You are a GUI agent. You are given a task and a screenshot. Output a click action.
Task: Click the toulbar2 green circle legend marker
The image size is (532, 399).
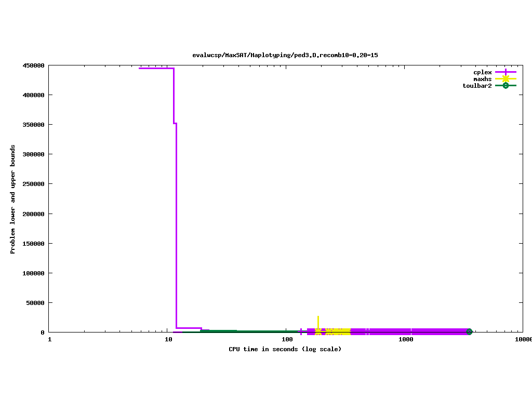(x=505, y=86)
